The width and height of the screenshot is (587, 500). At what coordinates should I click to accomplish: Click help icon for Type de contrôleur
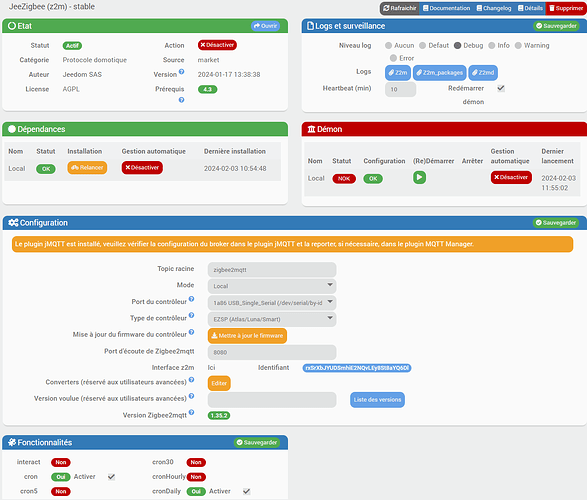click(191, 315)
